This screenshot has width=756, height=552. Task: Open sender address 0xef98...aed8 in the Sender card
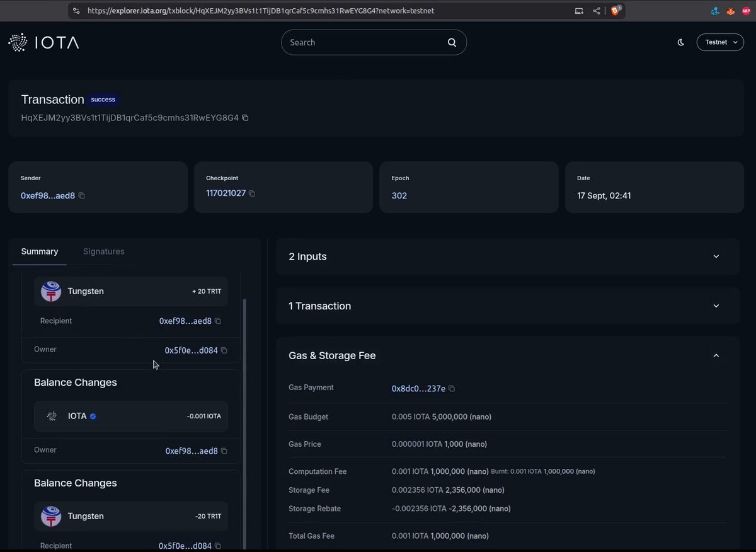click(48, 196)
